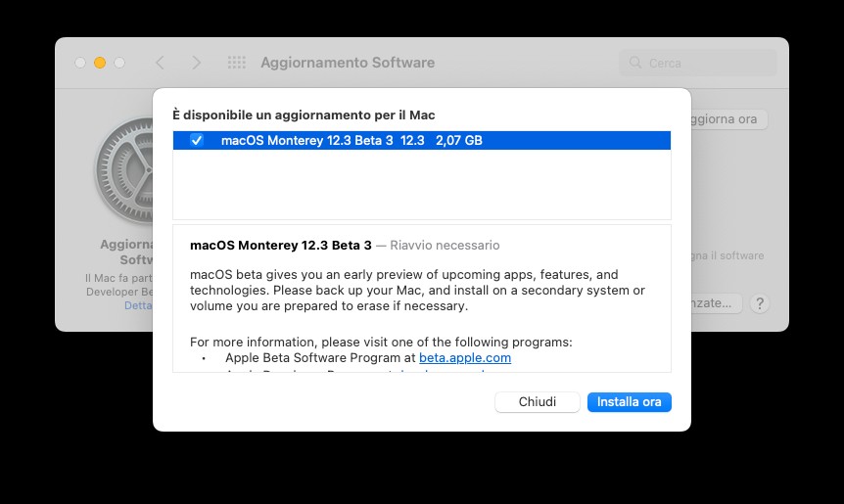
Task: Open the show-all preferences grid icon
Action: coord(237,63)
